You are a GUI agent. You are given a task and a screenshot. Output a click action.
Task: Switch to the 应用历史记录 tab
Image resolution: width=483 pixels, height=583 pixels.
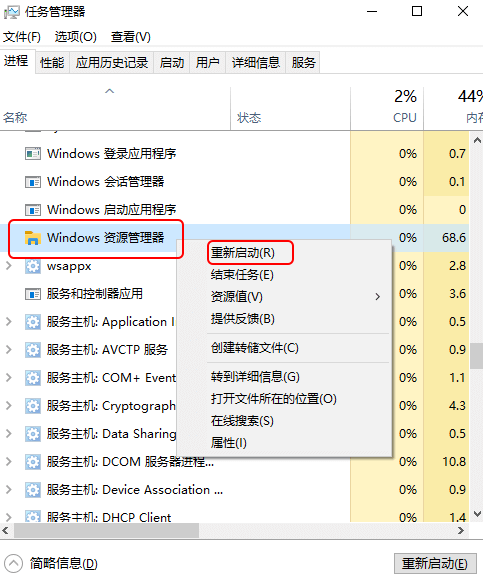pyautogui.click(x=112, y=62)
